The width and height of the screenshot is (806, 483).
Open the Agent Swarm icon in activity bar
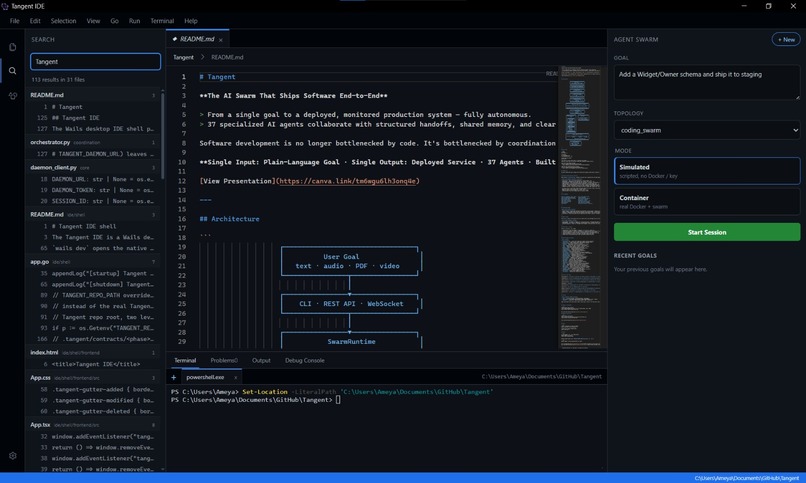point(12,96)
